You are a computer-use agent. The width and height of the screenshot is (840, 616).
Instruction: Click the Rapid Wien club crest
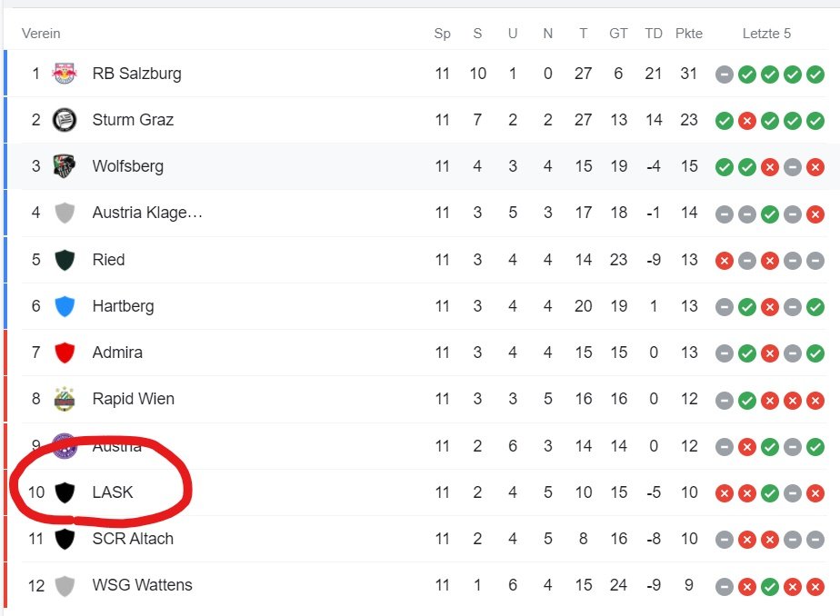click(x=65, y=399)
